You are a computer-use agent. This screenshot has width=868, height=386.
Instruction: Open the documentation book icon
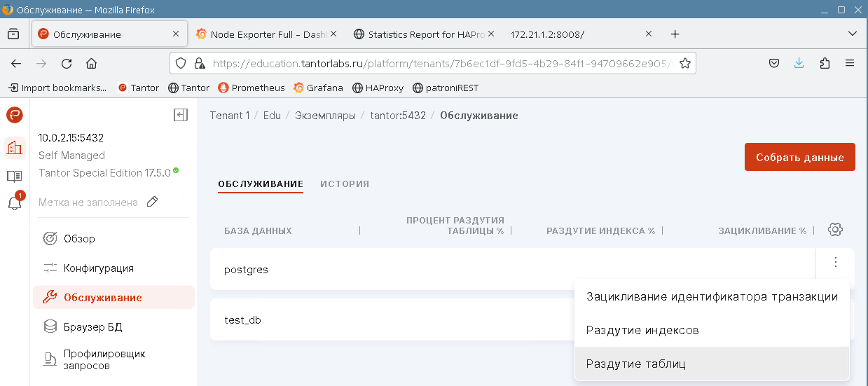[x=15, y=176]
